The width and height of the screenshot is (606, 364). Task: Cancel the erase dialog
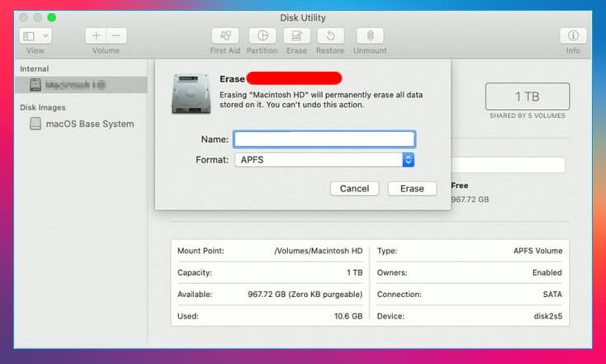[354, 188]
